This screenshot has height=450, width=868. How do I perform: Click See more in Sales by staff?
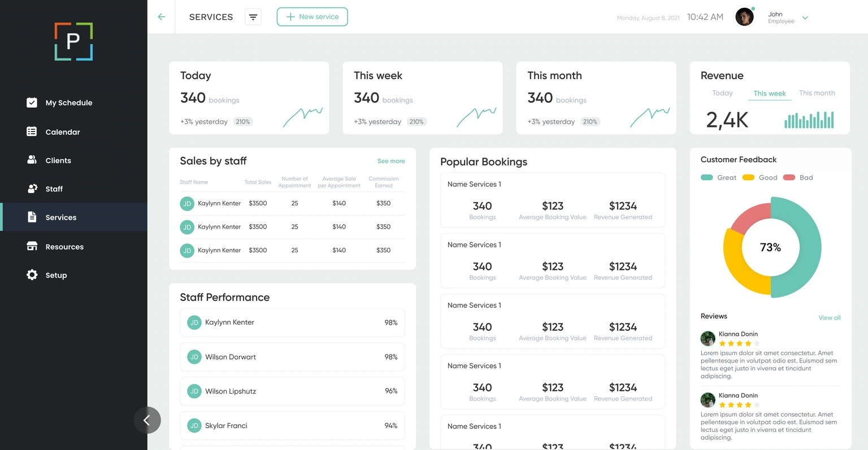click(x=391, y=161)
